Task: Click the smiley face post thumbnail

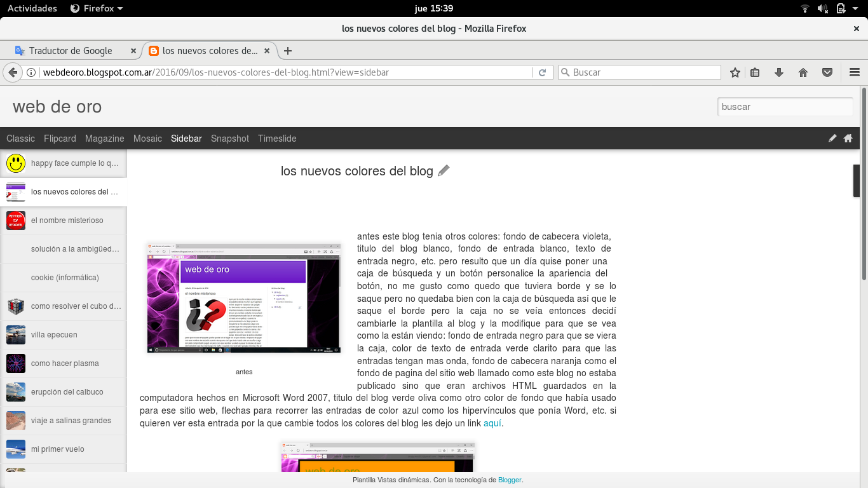Action: click(16, 163)
